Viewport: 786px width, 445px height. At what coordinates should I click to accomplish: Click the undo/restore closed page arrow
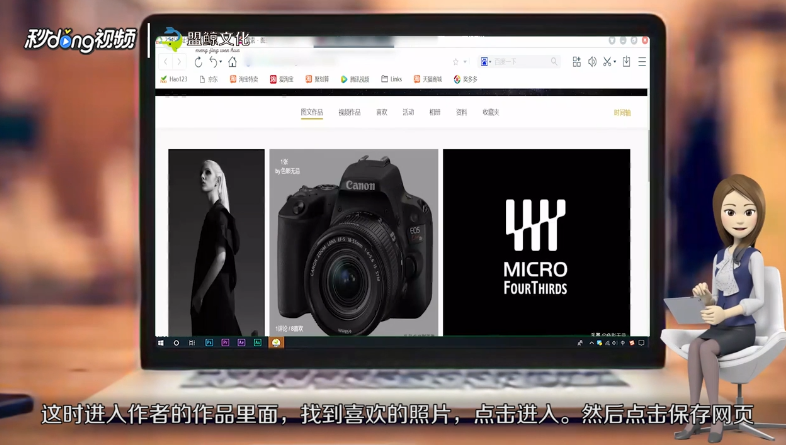point(213,62)
